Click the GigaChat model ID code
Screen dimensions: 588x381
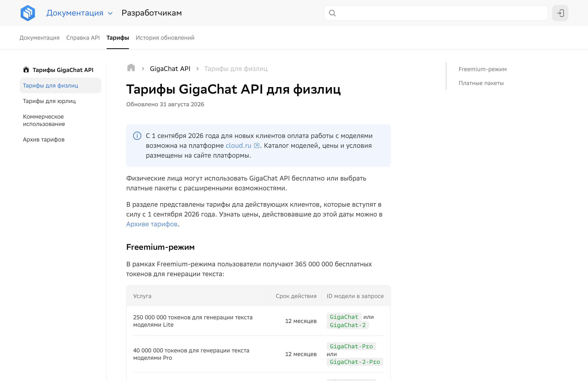344,317
